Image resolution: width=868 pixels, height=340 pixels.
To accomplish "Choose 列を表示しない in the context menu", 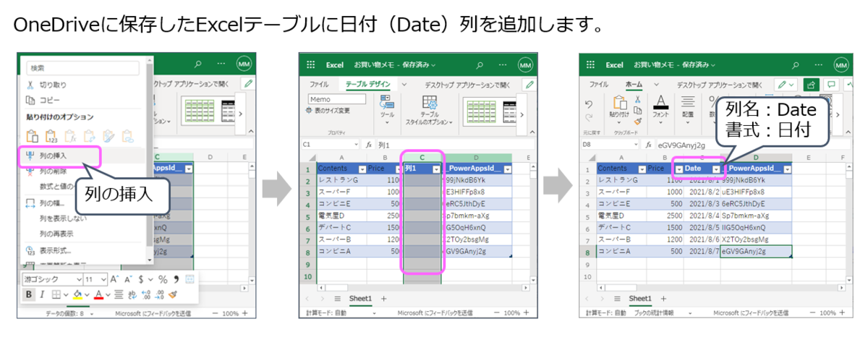I will 61,218.
